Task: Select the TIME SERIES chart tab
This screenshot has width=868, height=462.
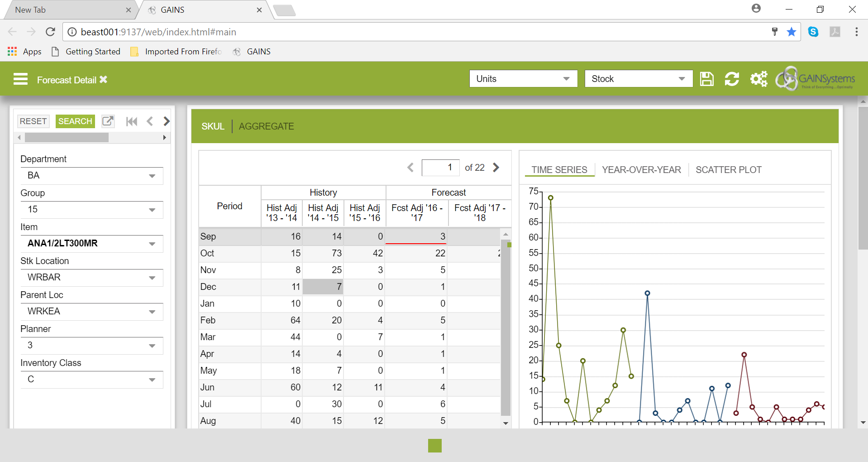Action: pos(559,170)
